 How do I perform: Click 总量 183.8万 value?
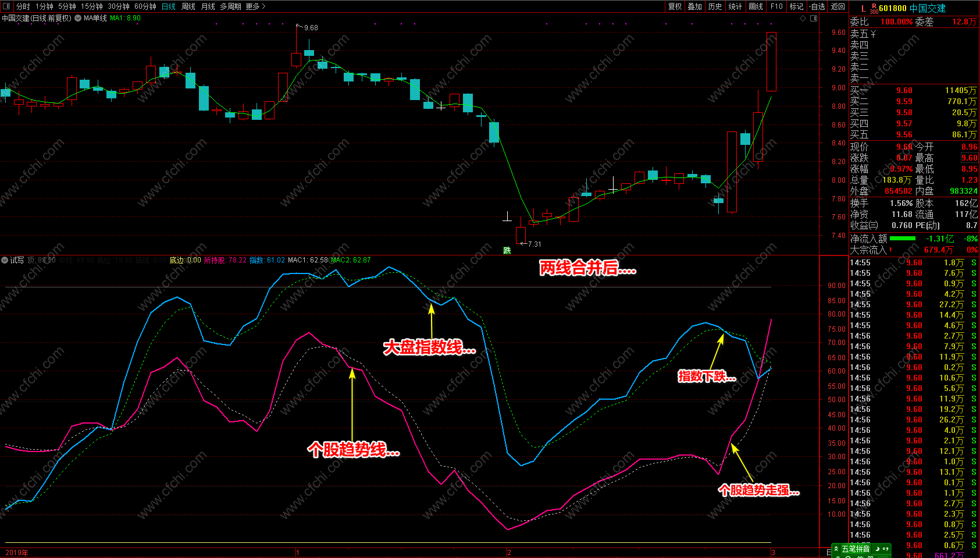pos(897,180)
